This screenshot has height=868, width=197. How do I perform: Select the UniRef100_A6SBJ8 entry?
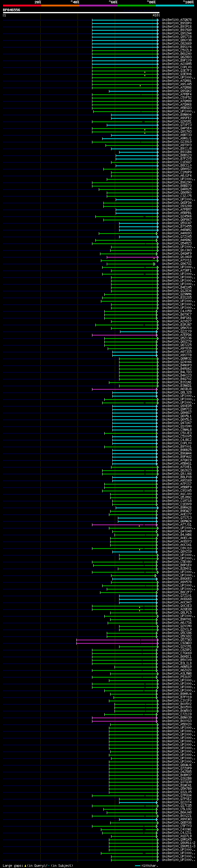pyautogui.click(x=177, y=389)
